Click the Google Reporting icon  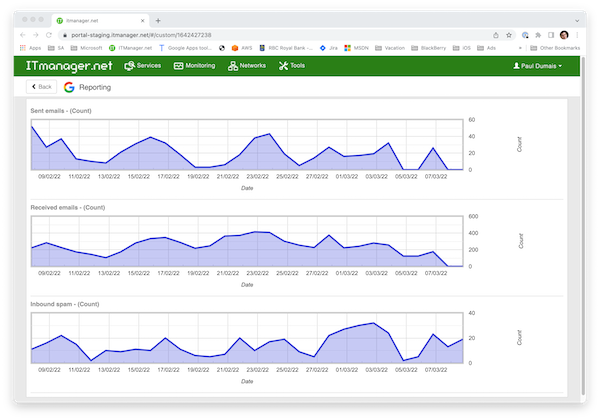coord(69,87)
